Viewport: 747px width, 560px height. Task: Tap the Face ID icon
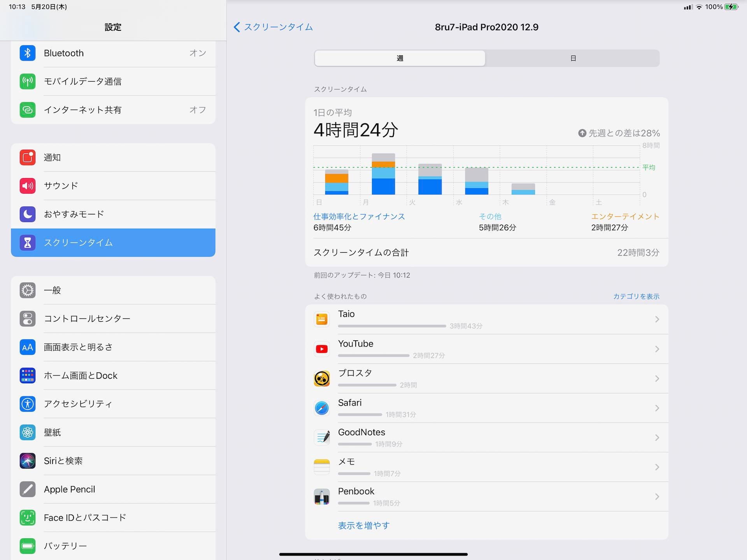(28, 518)
